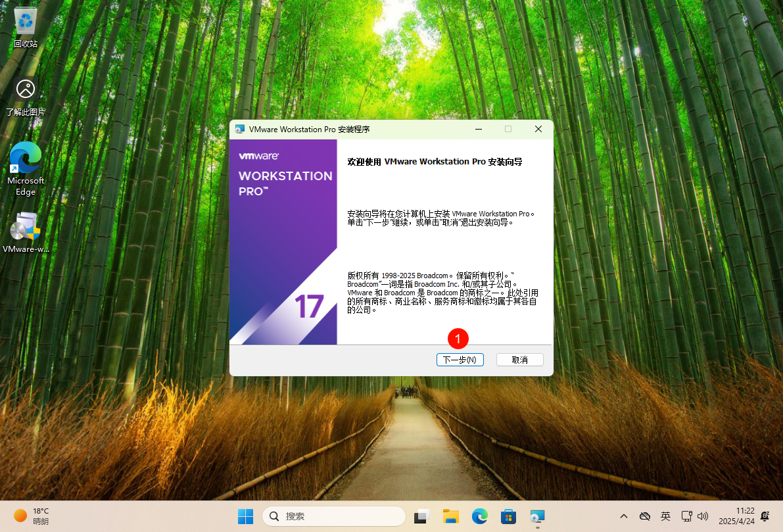Close the VMware Workstation Pro installer window
The width and height of the screenshot is (783, 532).
pyautogui.click(x=538, y=129)
